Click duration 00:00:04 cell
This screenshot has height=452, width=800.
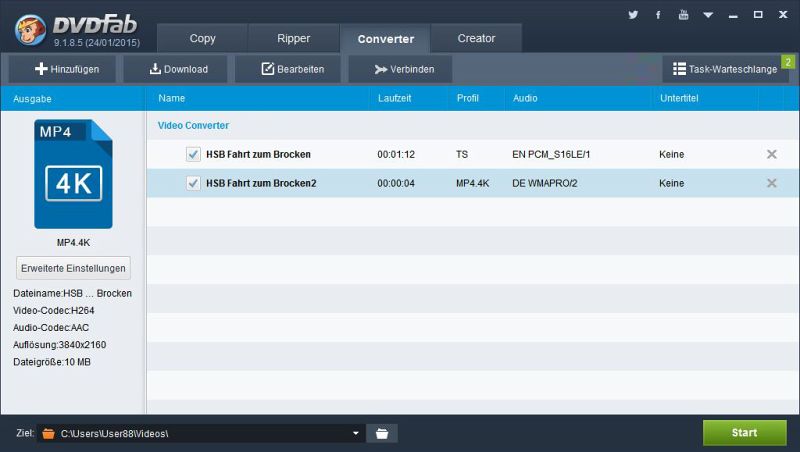click(x=396, y=183)
